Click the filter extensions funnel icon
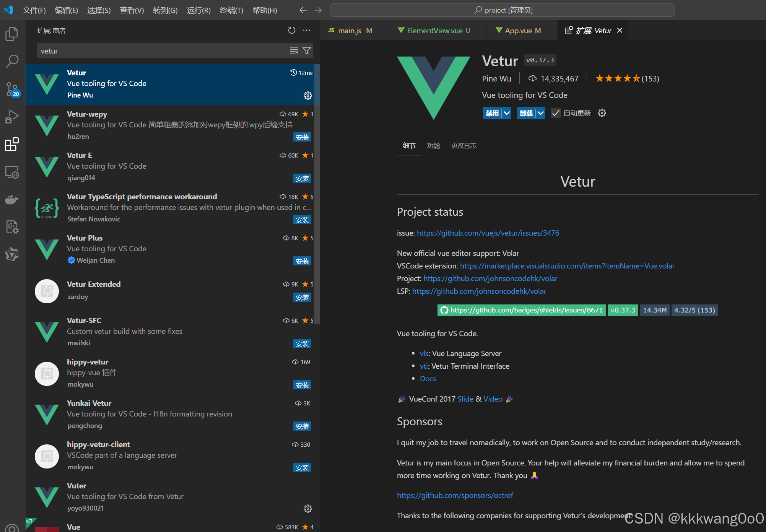 (307, 50)
